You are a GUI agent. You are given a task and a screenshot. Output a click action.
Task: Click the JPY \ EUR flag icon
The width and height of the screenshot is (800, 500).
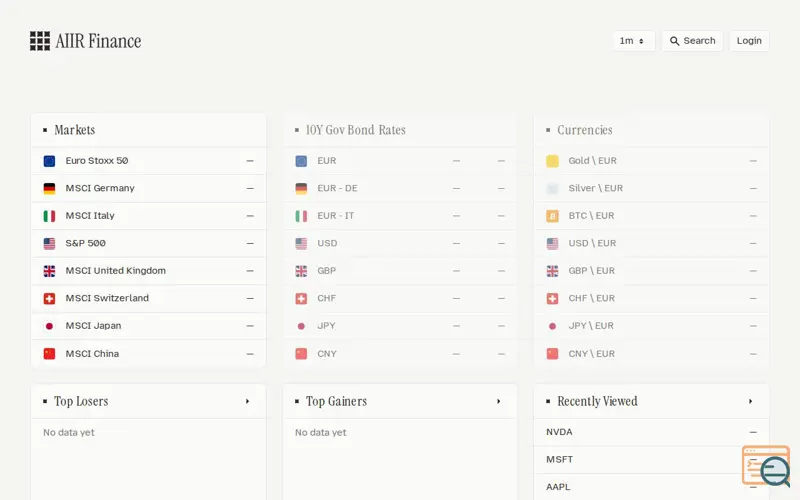click(553, 326)
